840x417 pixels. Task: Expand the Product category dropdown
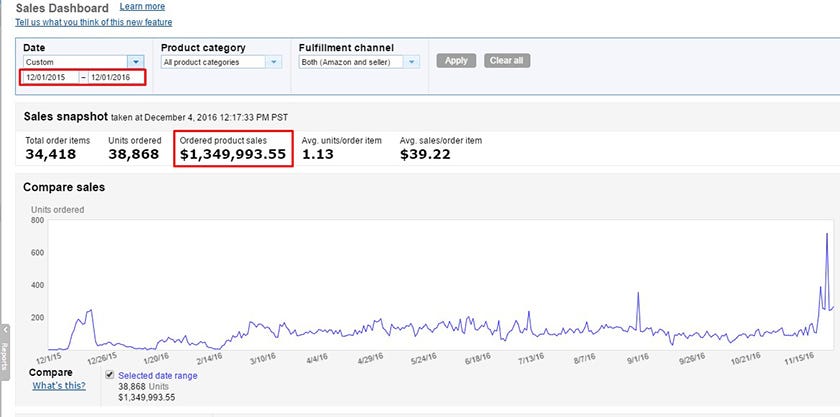[x=274, y=62]
